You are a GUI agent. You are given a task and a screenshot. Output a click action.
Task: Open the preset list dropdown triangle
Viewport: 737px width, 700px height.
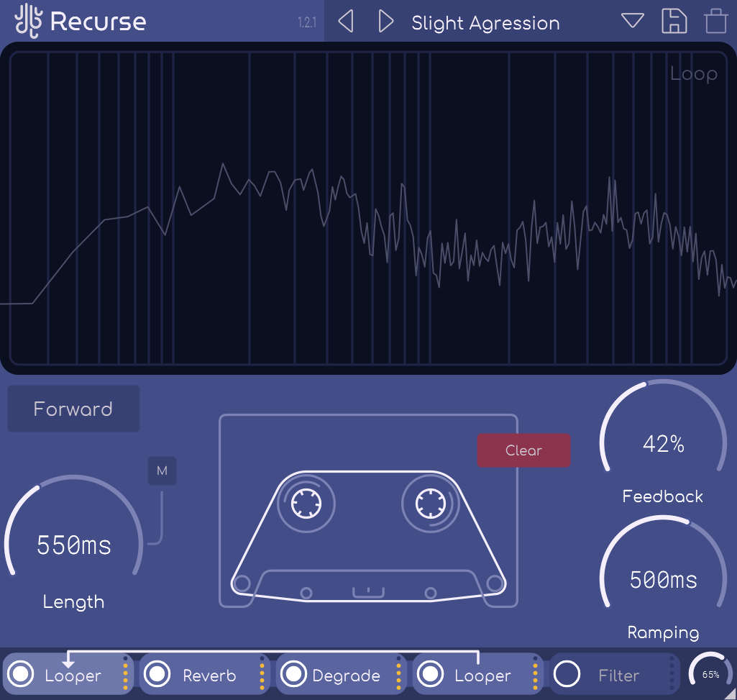coord(632,20)
